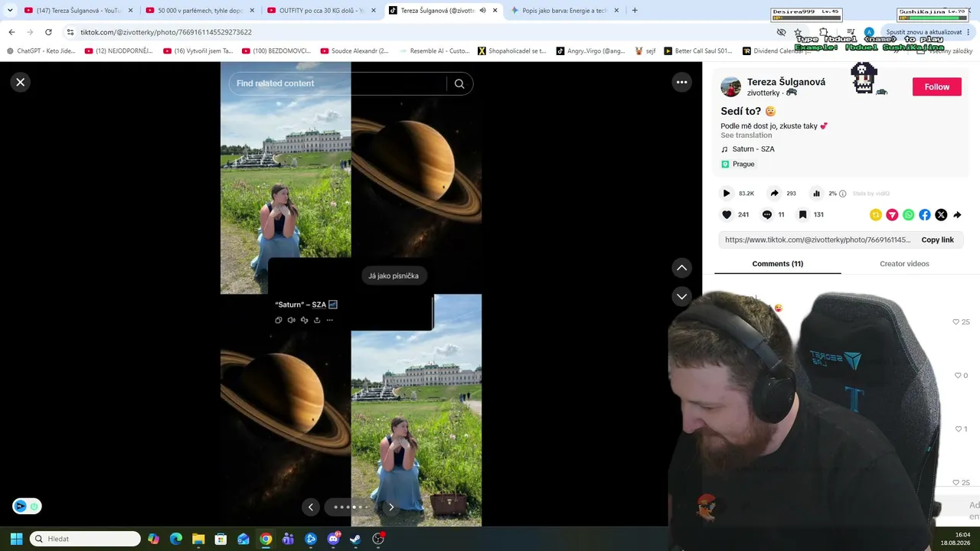This screenshot has height=551, width=980.
Task: Open the engagement rate info icon
Action: pos(843,194)
